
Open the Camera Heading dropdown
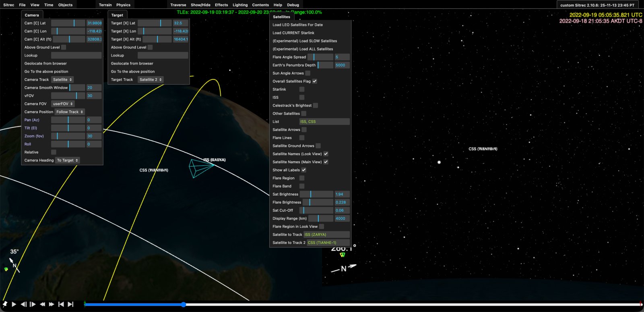(68, 160)
